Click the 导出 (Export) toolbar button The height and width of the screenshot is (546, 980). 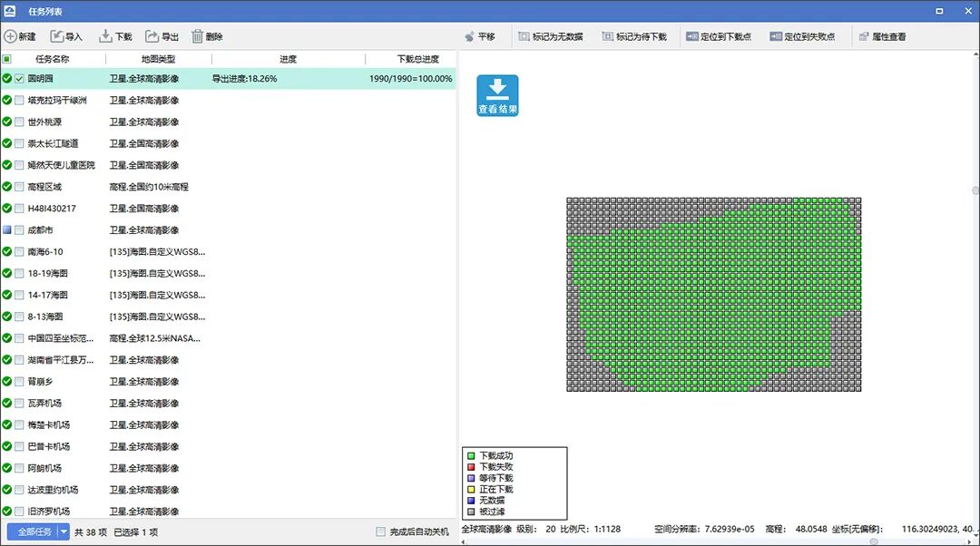162,36
